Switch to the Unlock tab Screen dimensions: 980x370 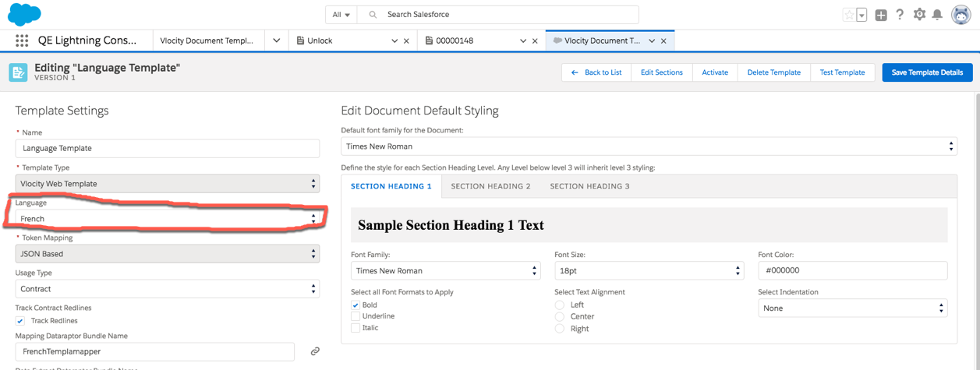coord(320,41)
